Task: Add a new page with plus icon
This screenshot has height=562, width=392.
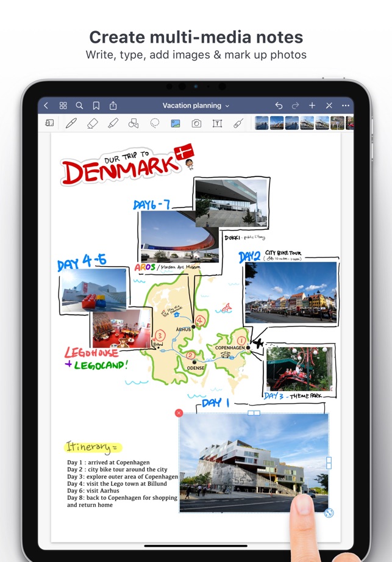Action: tap(312, 106)
